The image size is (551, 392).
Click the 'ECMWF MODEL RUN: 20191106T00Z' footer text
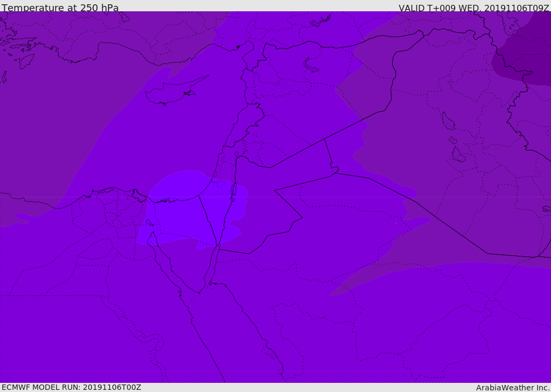click(x=72, y=387)
